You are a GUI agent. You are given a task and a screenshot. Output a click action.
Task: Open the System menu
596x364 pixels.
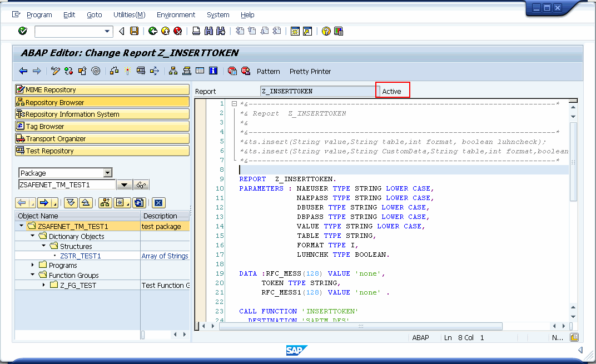tap(218, 15)
